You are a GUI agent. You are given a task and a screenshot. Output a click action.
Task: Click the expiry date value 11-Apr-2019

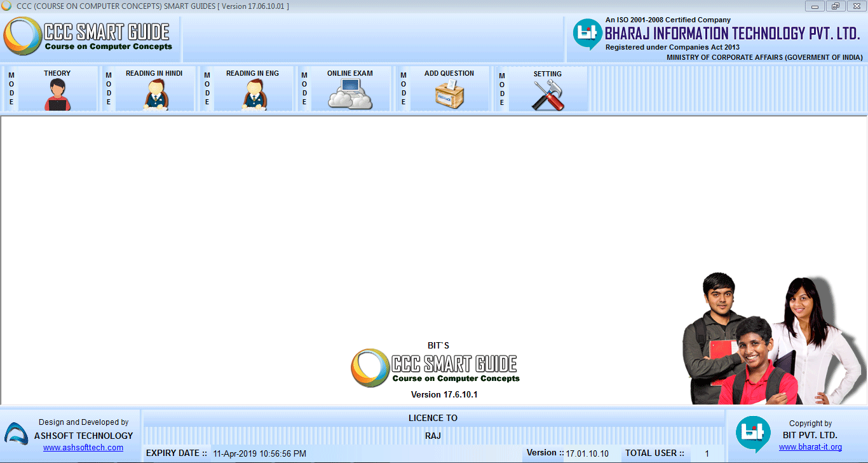point(260,453)
